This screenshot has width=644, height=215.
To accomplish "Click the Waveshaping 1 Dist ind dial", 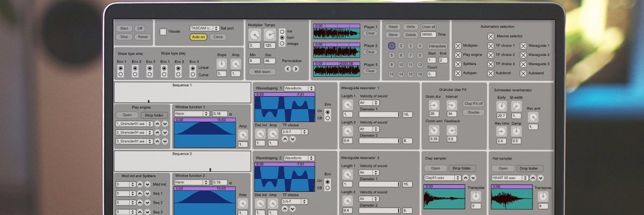I will (260, 134).
